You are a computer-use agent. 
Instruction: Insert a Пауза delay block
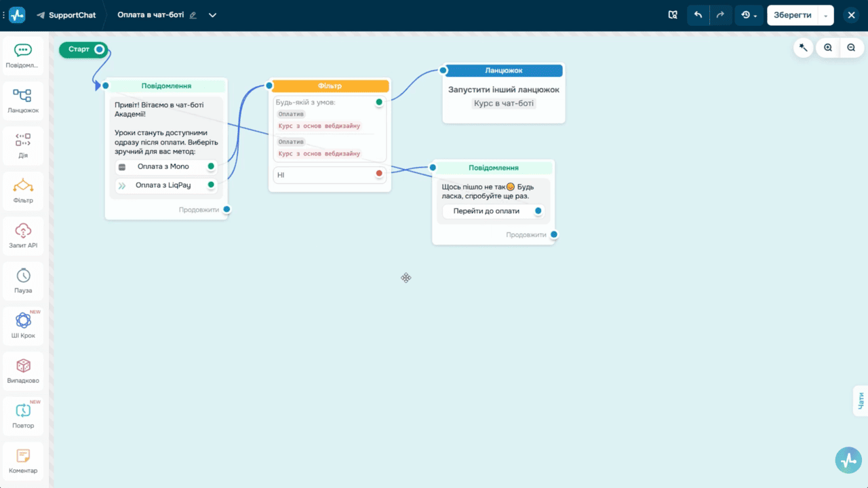click(x=23, y=281)
